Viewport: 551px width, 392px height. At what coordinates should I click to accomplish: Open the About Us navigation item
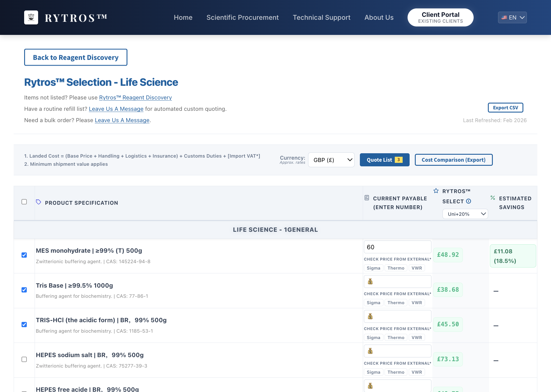[379, 17]
